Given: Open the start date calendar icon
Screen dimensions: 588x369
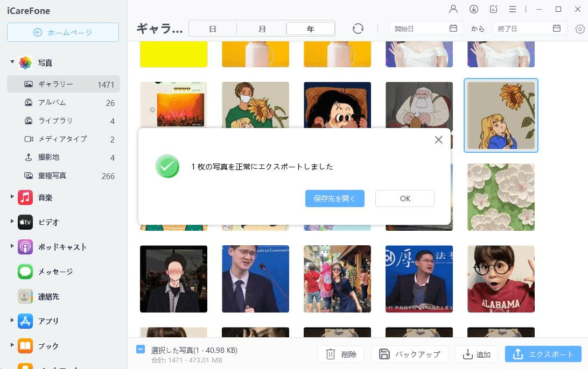Looking at the screenshot, I should pyautogui.click(x=453, y=28).
